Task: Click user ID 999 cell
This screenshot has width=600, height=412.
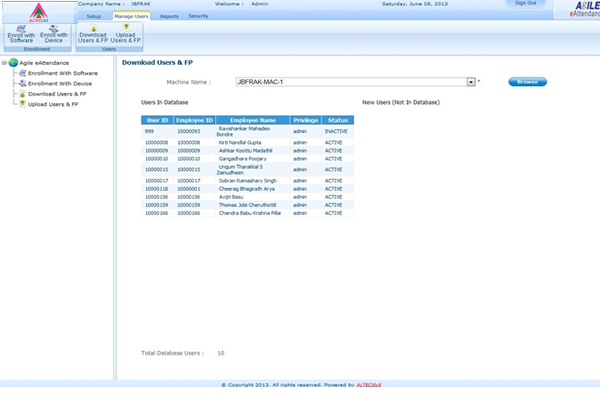Action: coord(157,131)
